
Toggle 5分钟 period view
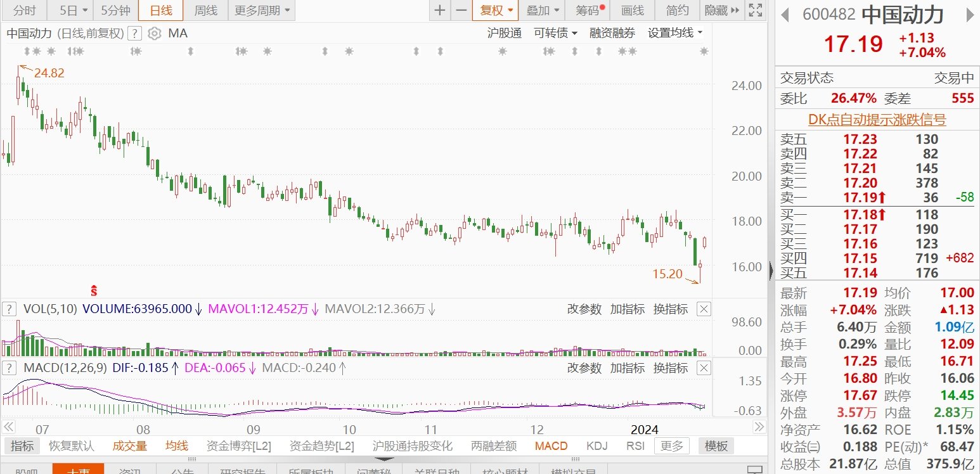click(115, 10)
